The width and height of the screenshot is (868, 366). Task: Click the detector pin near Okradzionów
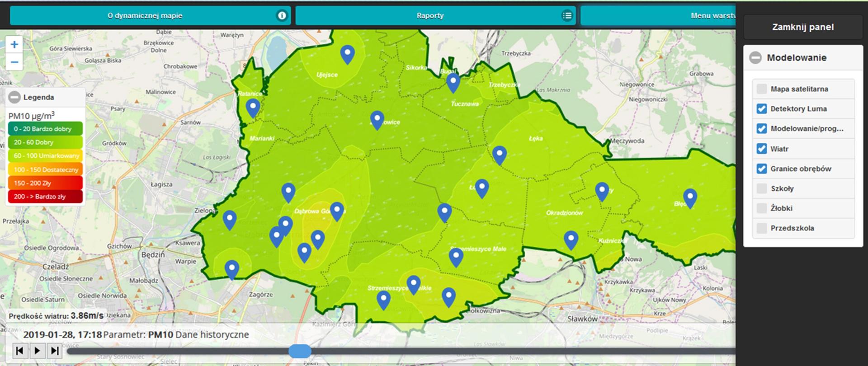pyautogui.click(x=571, y=239)
